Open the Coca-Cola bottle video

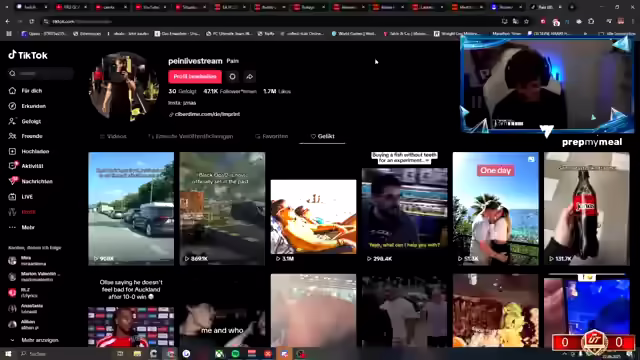[587, 209]
